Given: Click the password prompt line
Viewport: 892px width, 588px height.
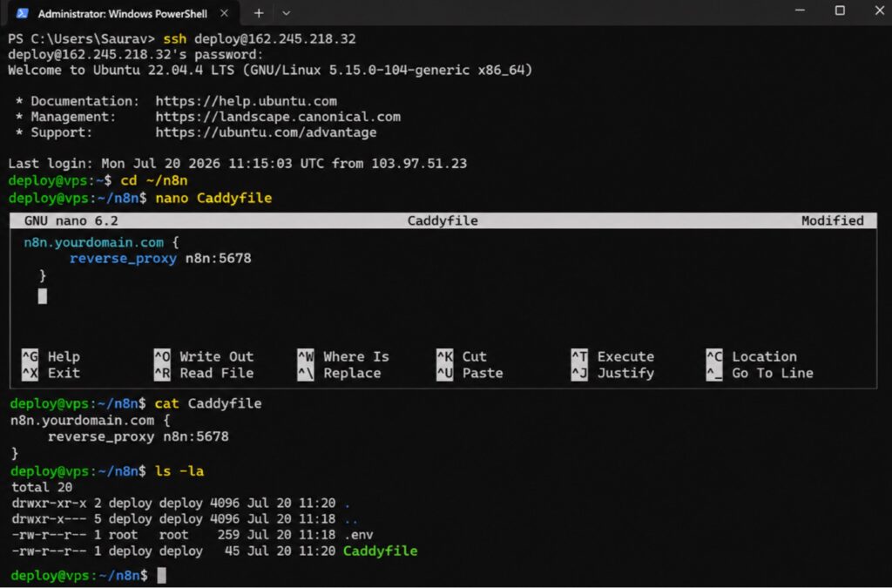Looking at the screenshot, I should click(x=135, y=55).
